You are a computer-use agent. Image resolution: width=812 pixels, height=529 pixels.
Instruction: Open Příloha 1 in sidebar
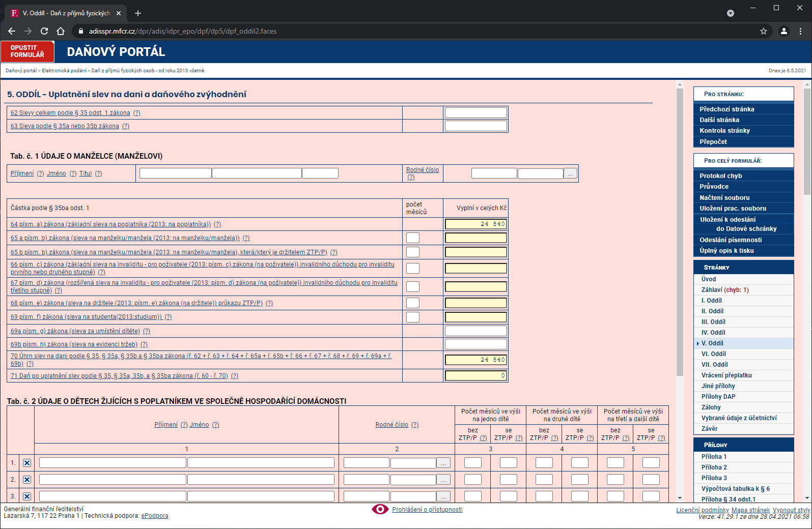coord(714,457)
